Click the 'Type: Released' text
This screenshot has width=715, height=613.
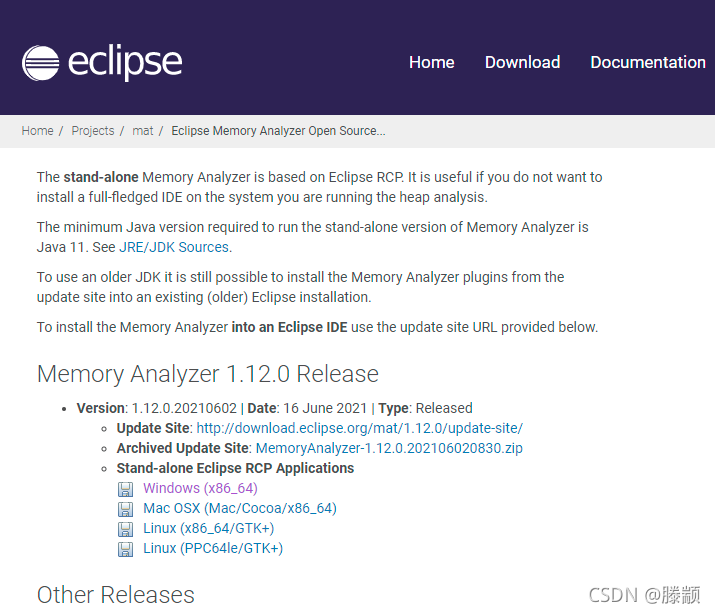coord(425,408)
